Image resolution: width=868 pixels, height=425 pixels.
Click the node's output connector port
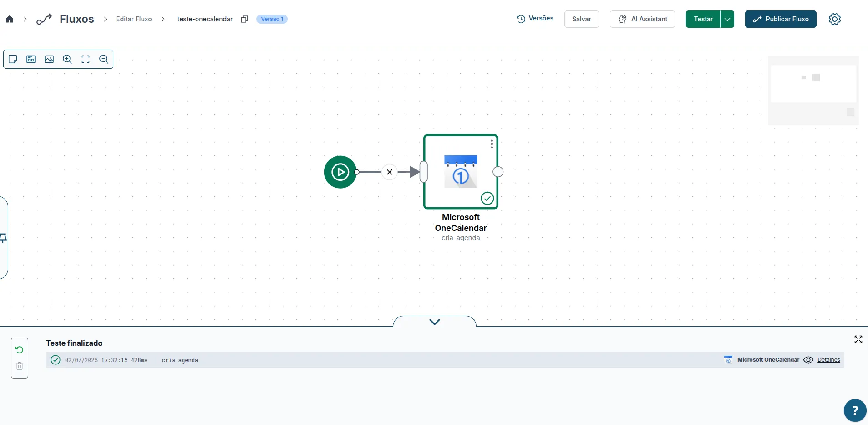click(498, 172)
